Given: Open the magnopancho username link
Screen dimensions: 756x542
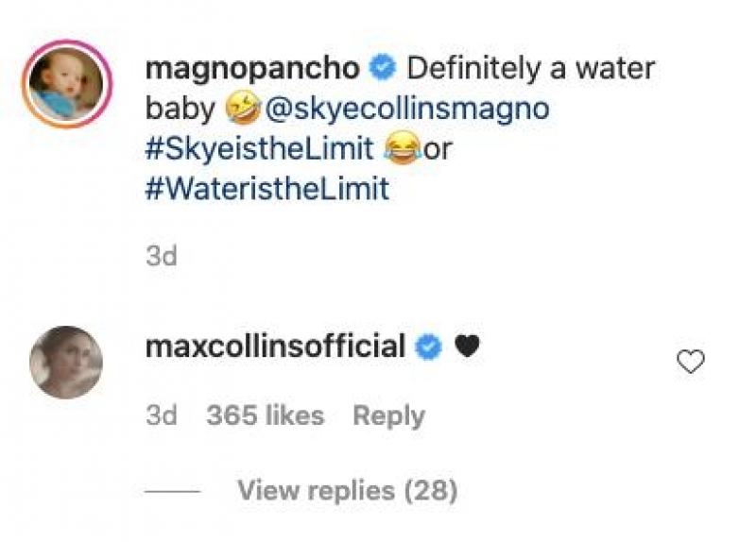Looking at the screenshot, I should (x=252, y=69).
